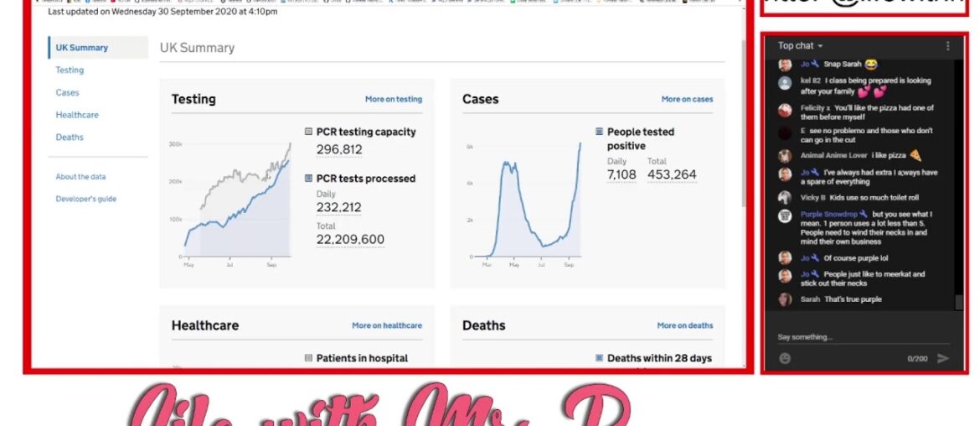Click the daily PCR tests value 232,212
This screenshot has width=980, height=426.
[x=338, y=208]
